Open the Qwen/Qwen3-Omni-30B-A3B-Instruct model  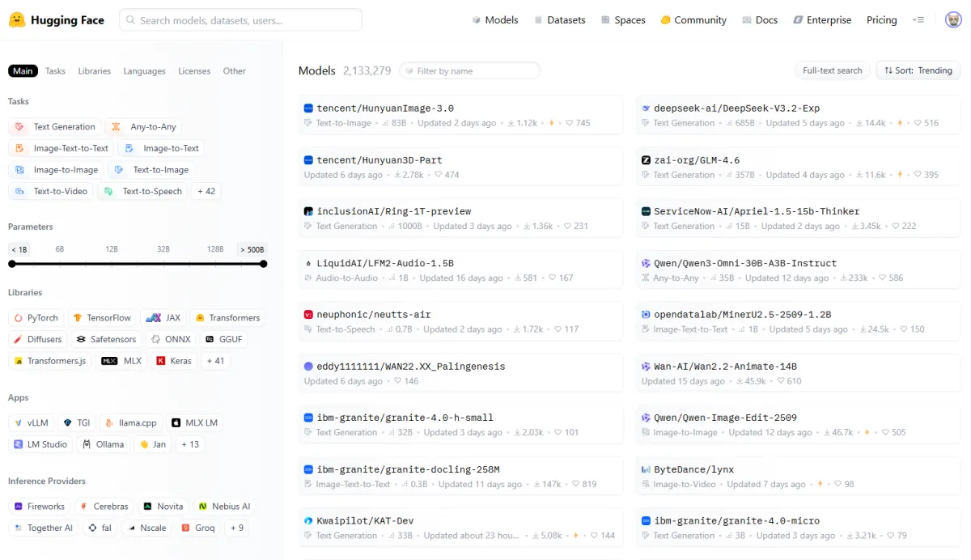point(798,270)
